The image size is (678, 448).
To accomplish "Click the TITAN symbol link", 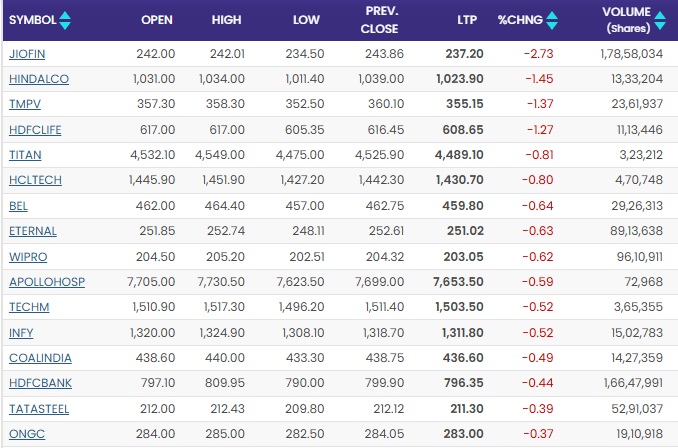I will pos(24,154).
